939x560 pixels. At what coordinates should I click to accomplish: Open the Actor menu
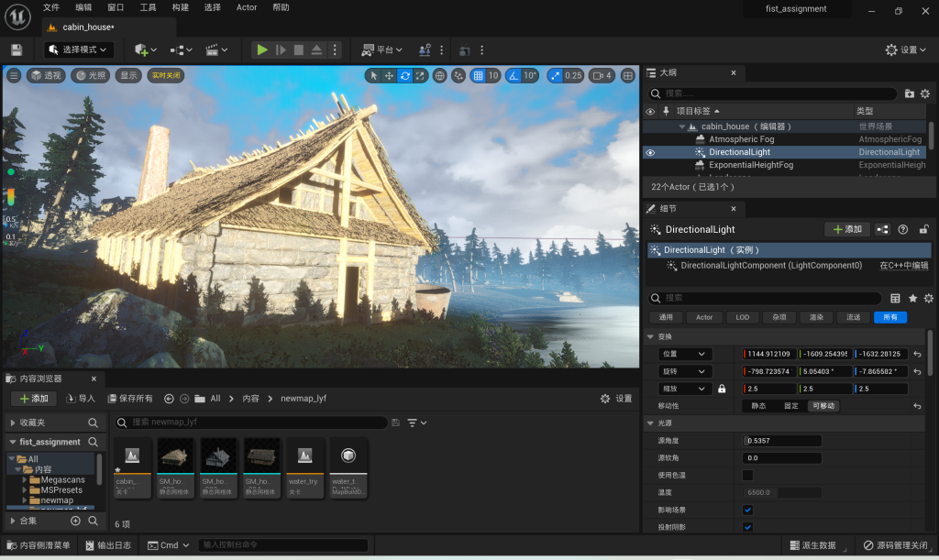click(247, 7)
